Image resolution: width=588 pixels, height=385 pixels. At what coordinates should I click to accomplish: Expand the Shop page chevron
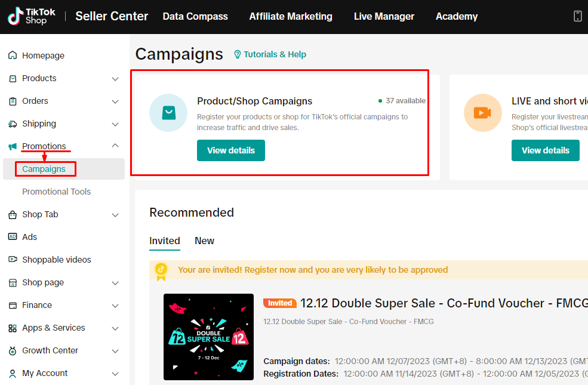[115, 283]
